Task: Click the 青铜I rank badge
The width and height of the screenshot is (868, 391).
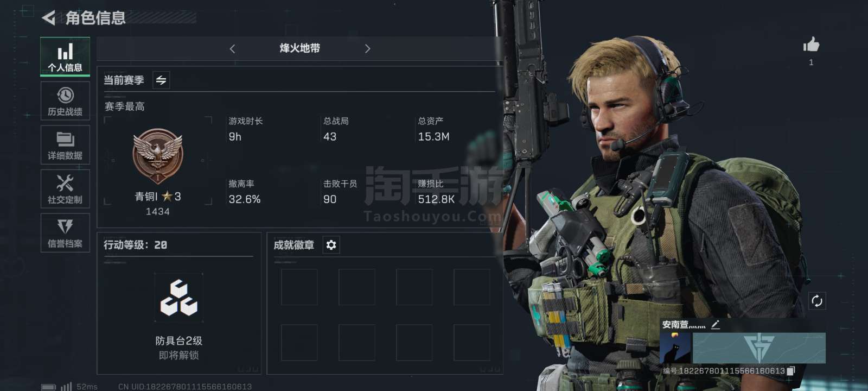Action: click(158, 156)
